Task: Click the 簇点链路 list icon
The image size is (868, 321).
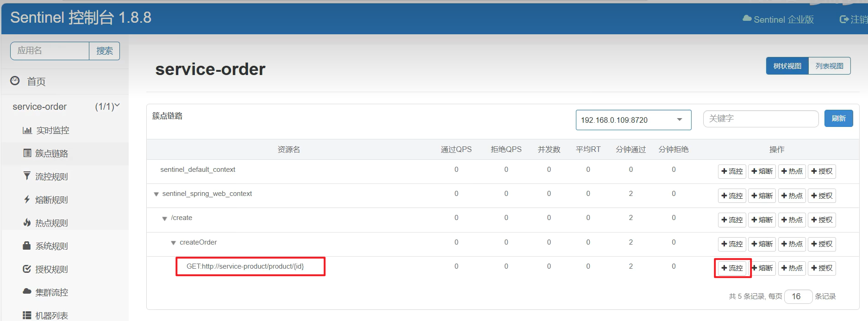Action: 27,153
